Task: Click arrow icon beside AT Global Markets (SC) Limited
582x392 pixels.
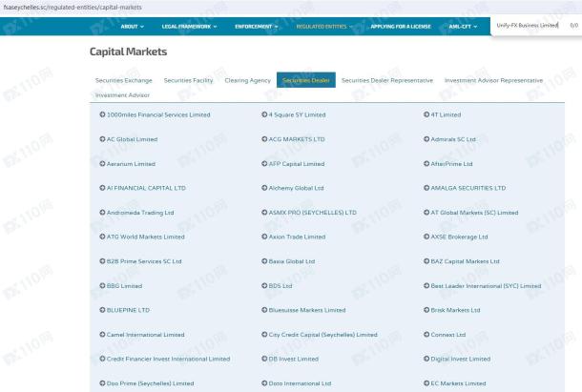Action: pyautogui.click(x=426, y=213)
